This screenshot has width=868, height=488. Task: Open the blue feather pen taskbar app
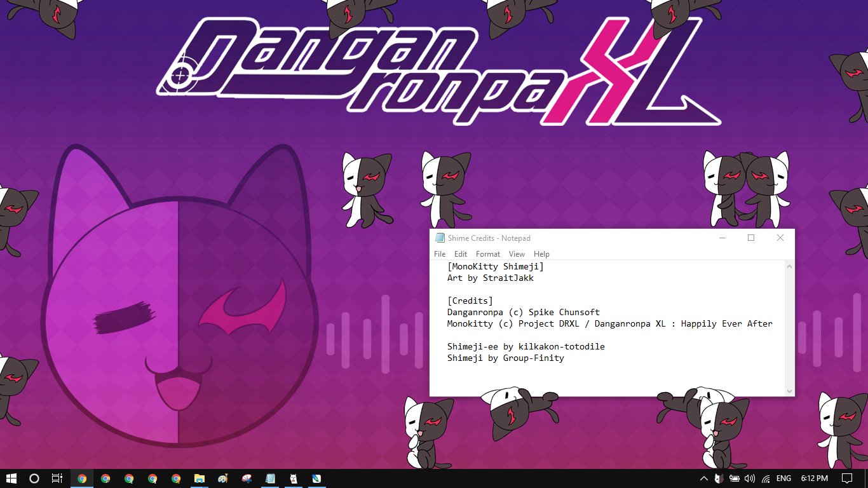(316, 478)
